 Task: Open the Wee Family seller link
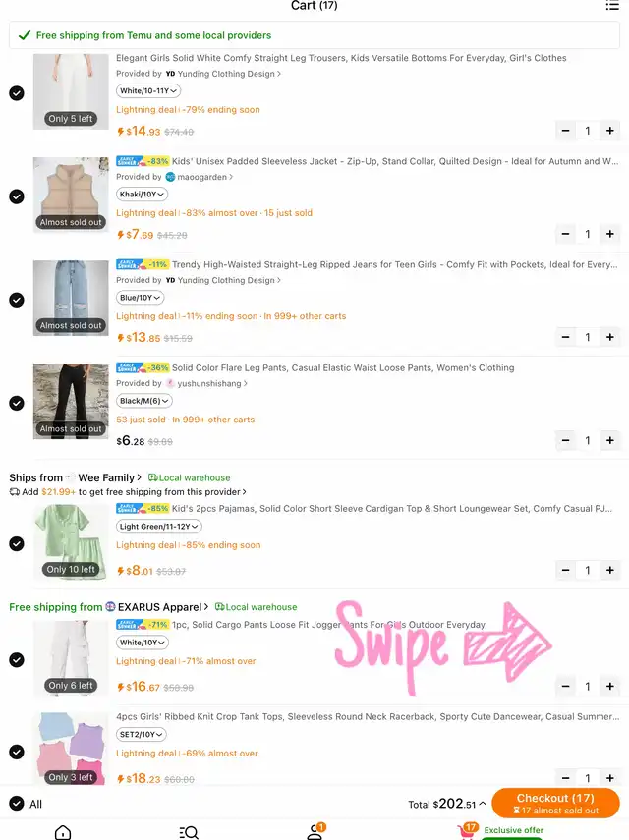[x=105, y=477]
